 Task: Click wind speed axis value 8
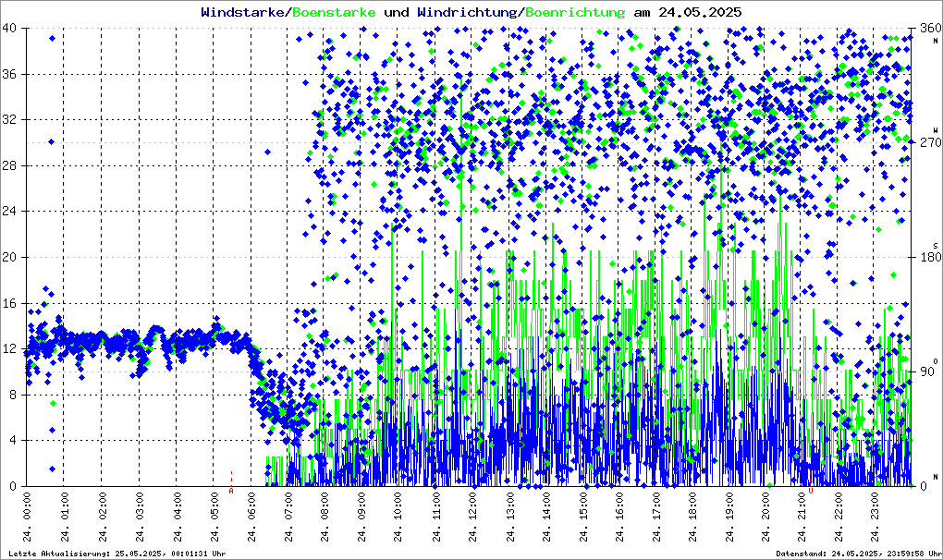coord(13,395)
